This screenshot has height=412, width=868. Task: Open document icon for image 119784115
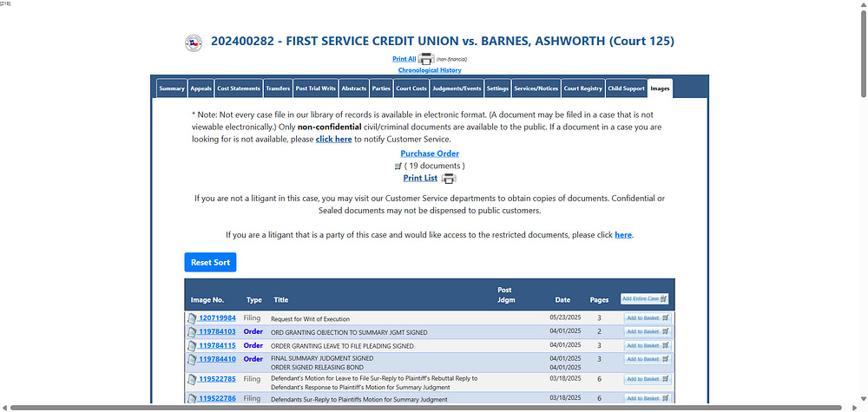point(192,345)
